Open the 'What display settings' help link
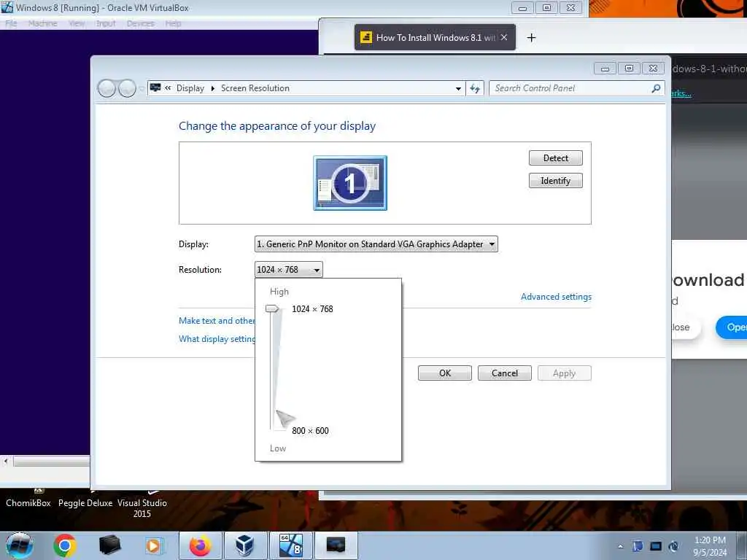The width and height of the screenshot is (747, 560). pos(217,338)
